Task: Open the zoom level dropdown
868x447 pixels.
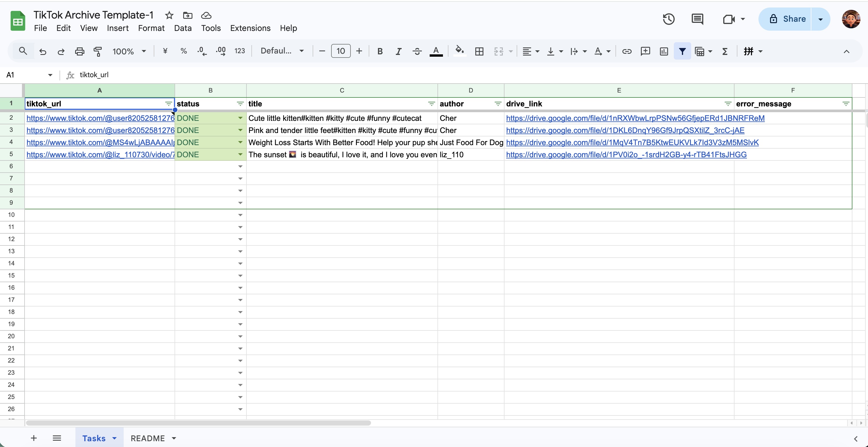Action: click(x=129, y=51)
